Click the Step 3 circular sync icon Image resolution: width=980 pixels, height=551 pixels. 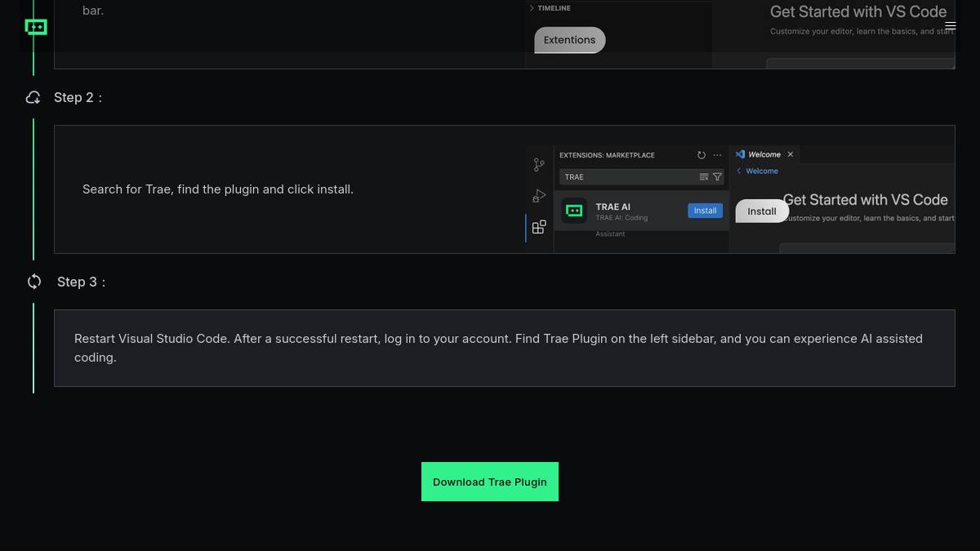coord(34,282)
